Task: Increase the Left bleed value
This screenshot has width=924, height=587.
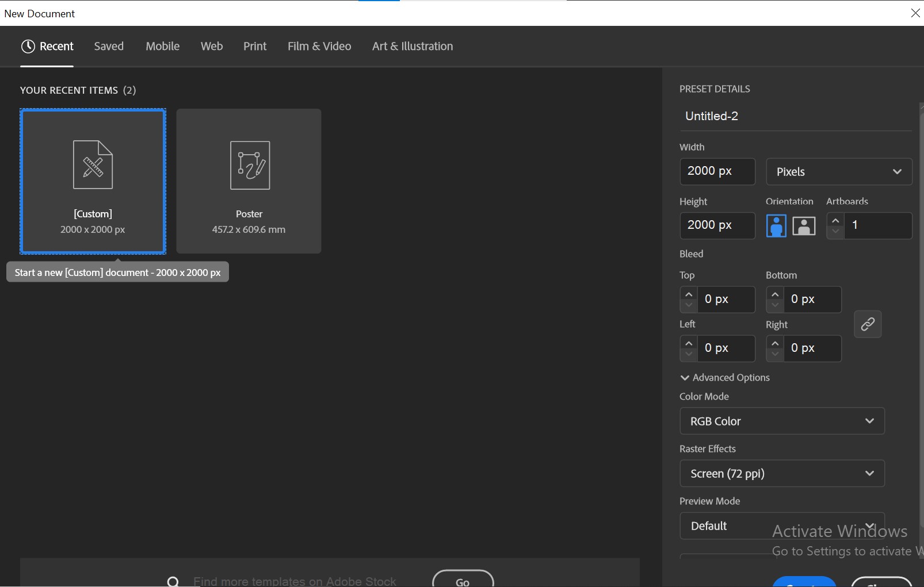Action: click(x=689, y=343)
